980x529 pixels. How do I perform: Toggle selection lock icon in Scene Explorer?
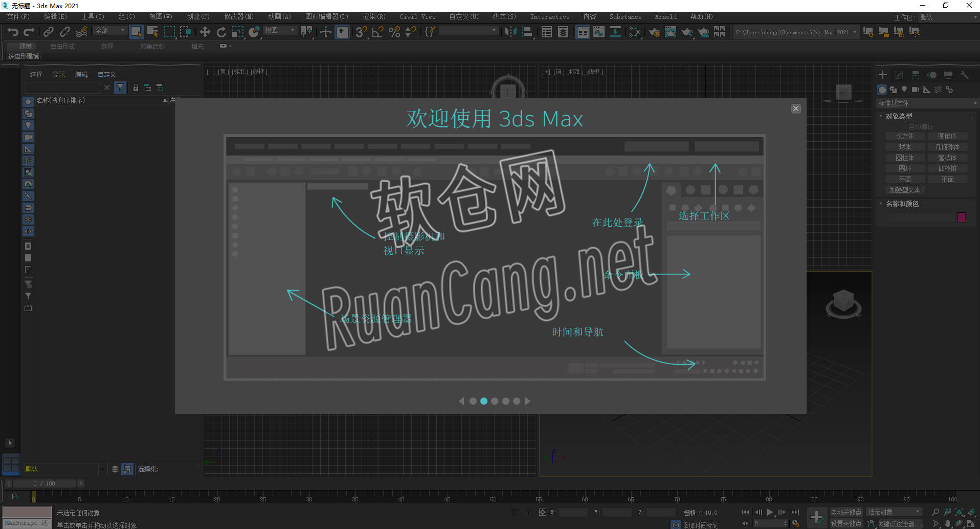point(136,87)
